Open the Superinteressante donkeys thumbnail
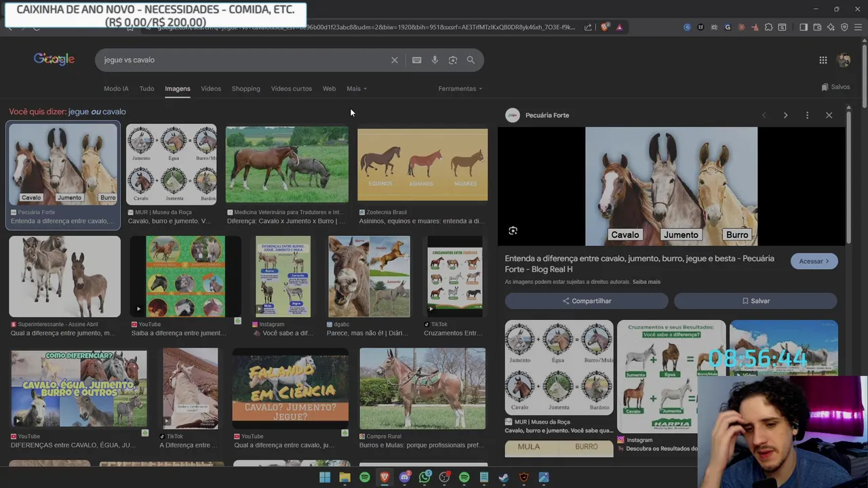Viewport: 868px width, 488px height. pos(64,277)
